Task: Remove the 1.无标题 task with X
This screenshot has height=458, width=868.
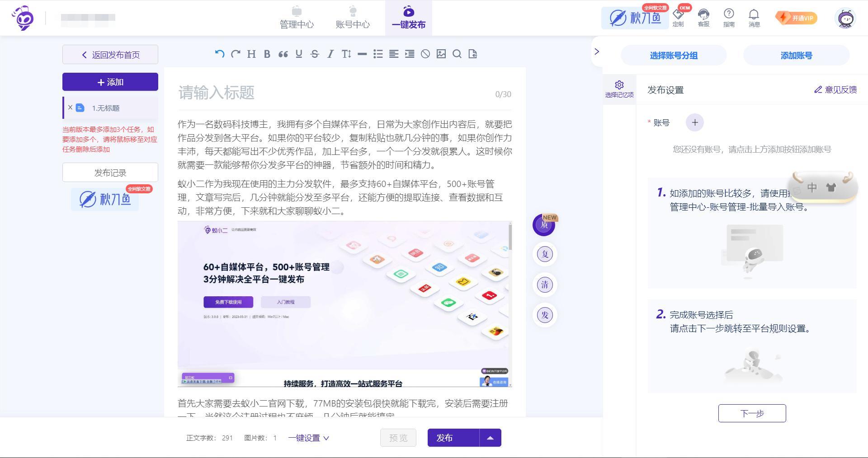Action: (x=70, y=107)
